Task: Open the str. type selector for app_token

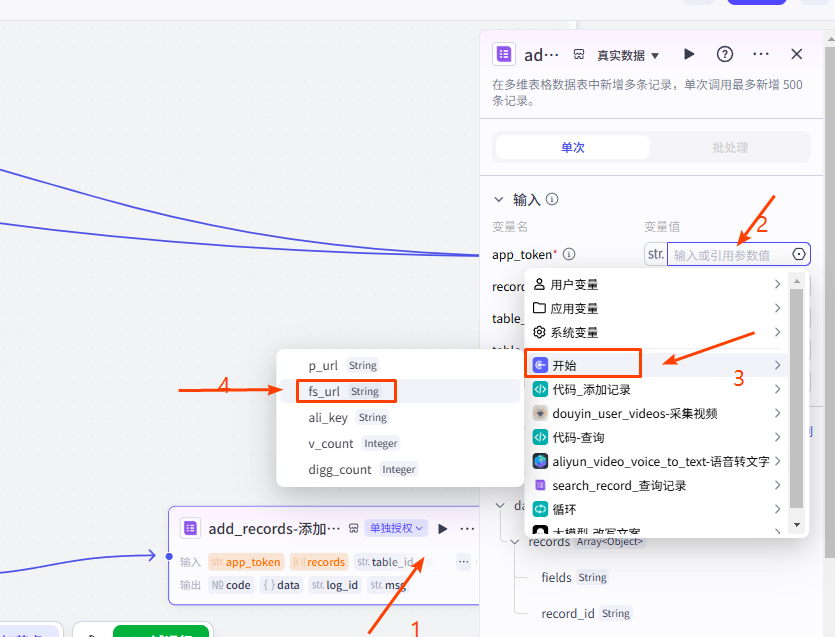Action: (x=656, y=254)
